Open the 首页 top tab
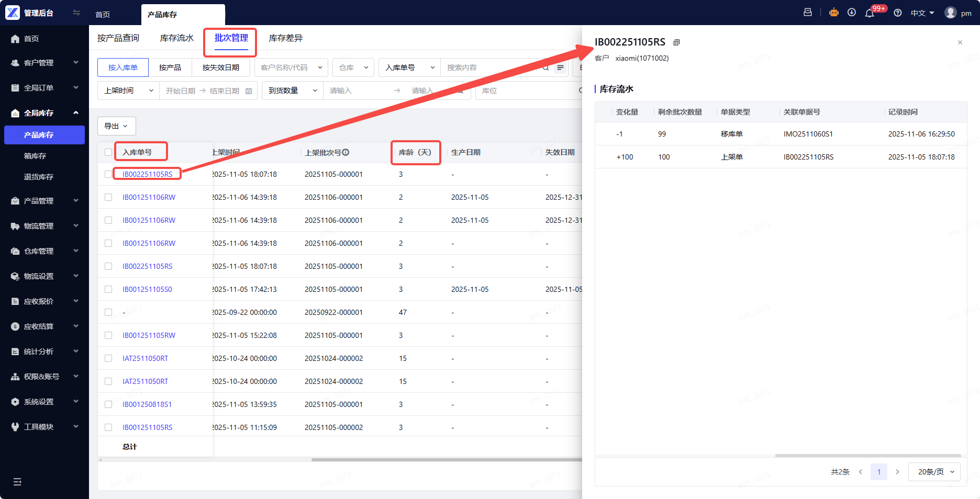Viewport: 980px width, 499px height. coord(103,15)
